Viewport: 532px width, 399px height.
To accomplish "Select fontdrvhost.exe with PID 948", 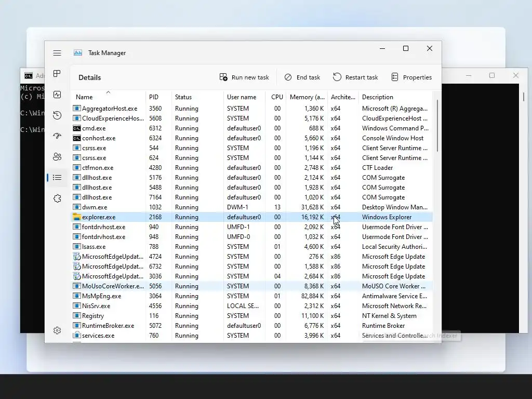I will [252, 237].
